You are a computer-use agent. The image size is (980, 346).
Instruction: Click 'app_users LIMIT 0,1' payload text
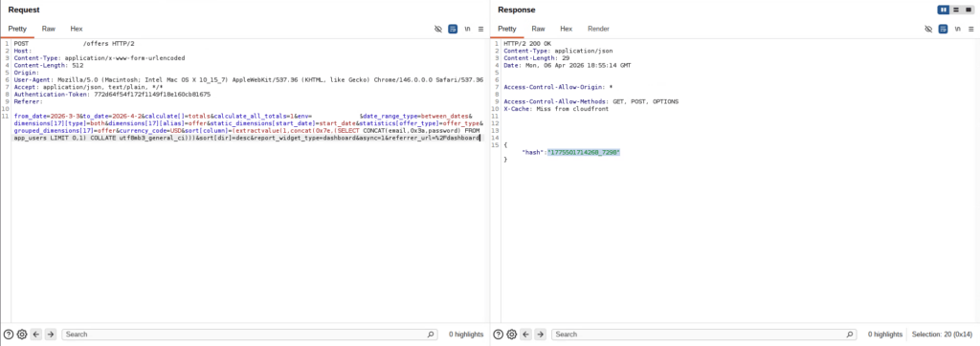pyautogui.click(x=50, y=138)
